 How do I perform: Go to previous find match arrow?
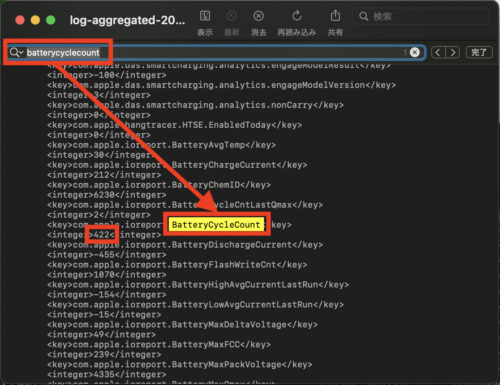coord(438,52)
